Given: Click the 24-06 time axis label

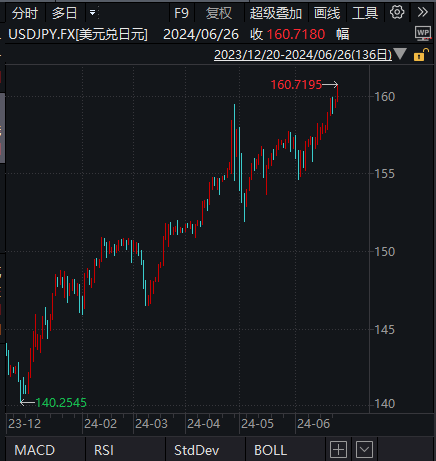Looking at the screenshot, I should pyautogui.click(x=313, y=424).
